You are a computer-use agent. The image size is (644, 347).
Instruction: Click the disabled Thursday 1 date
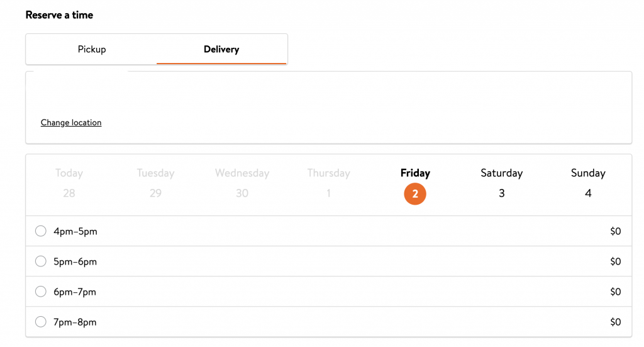click(328, 183)
